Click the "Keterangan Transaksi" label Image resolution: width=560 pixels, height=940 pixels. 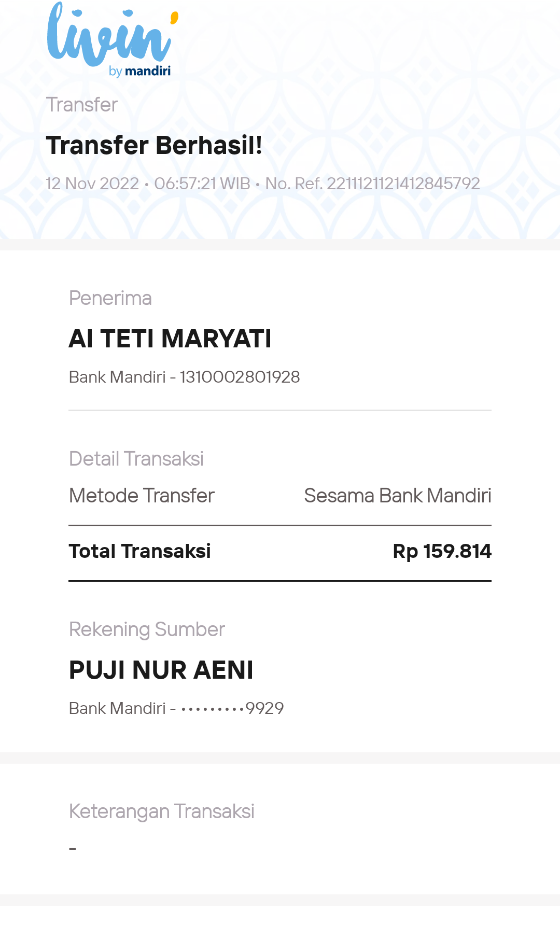click(x=162, y=811)
